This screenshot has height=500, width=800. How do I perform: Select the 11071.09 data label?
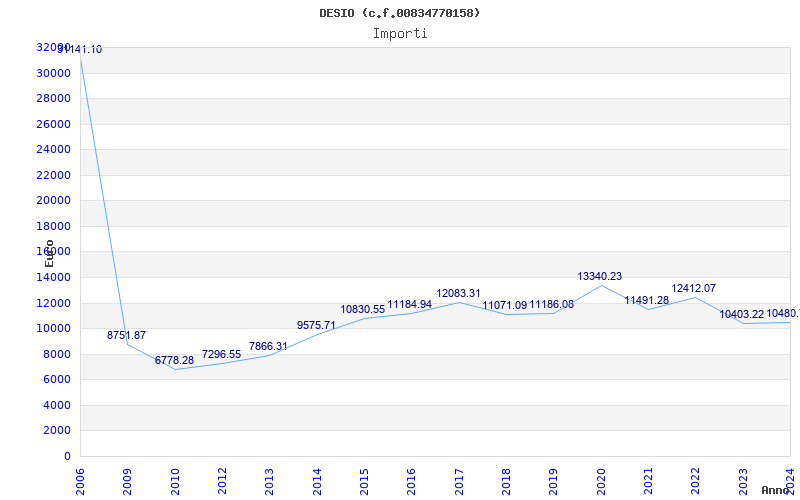point(505,305)
